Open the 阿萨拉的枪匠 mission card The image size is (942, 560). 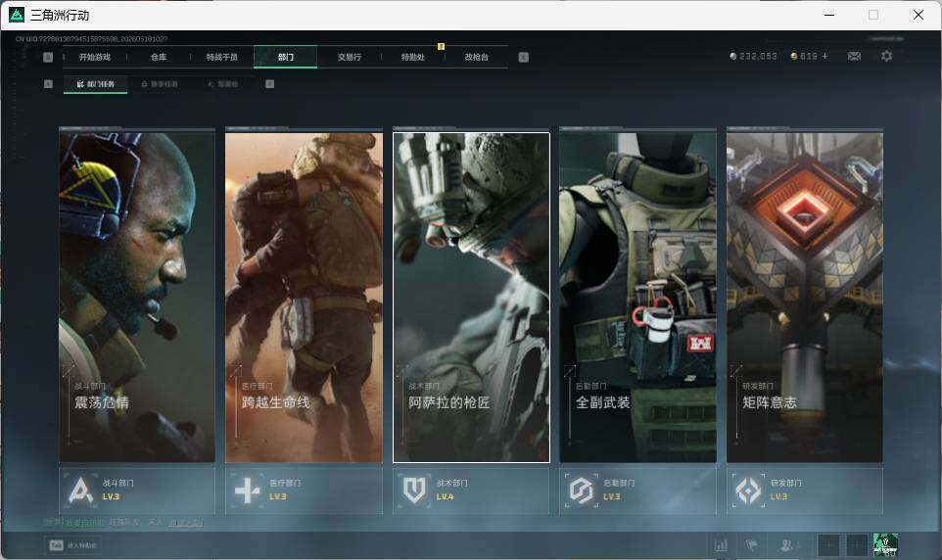tap(471, 298)
